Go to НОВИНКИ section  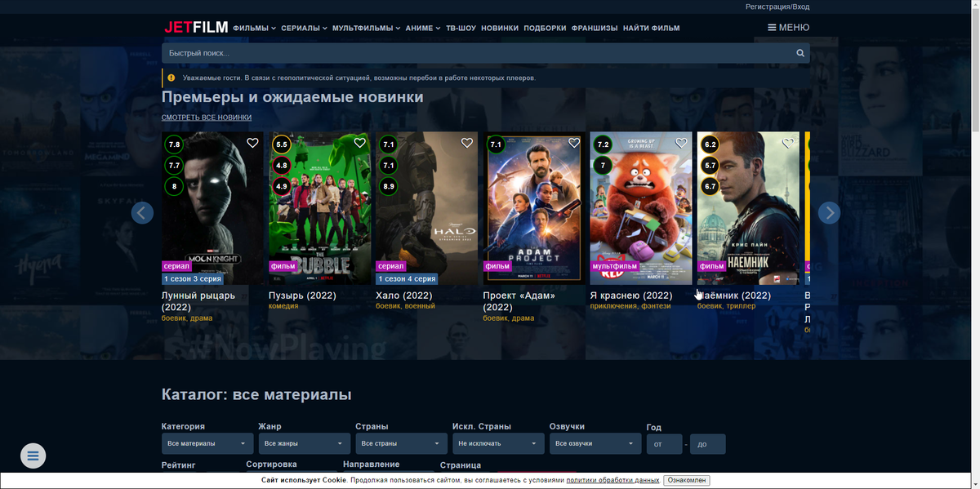pyautogui.click(x=500, y=28)
